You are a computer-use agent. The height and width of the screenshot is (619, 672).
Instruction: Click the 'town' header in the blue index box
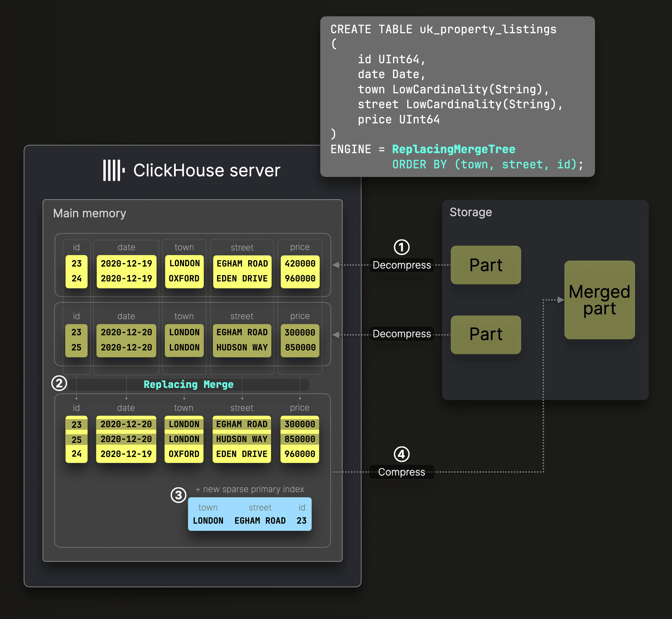coord(208,507)
